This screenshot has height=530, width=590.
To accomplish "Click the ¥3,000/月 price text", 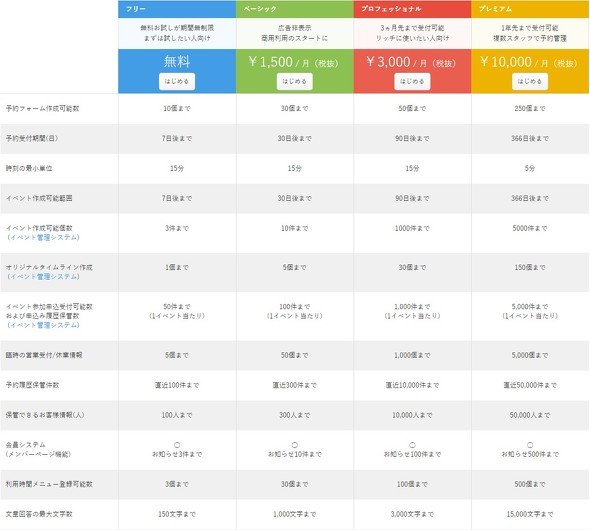I will pyautogui.click(x=411, y=62).
